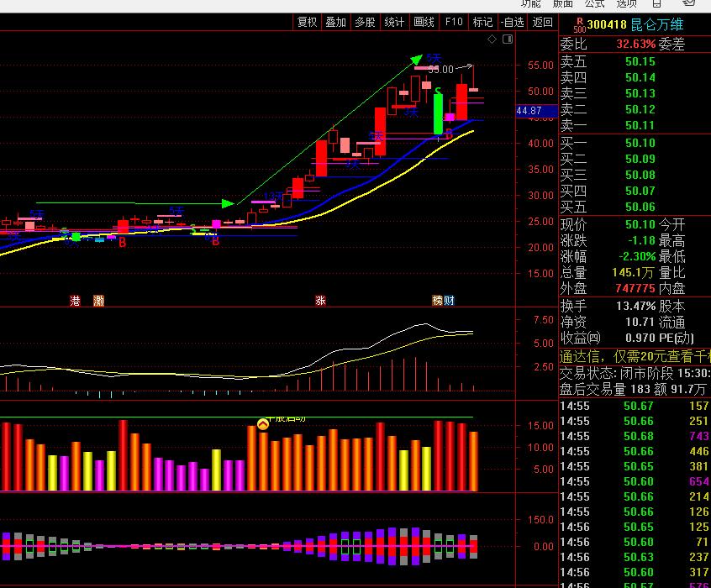The width and height of the screenshot is (711, 588).
Task: Select the 买二 50.09 order row
Action: (635, 159)
